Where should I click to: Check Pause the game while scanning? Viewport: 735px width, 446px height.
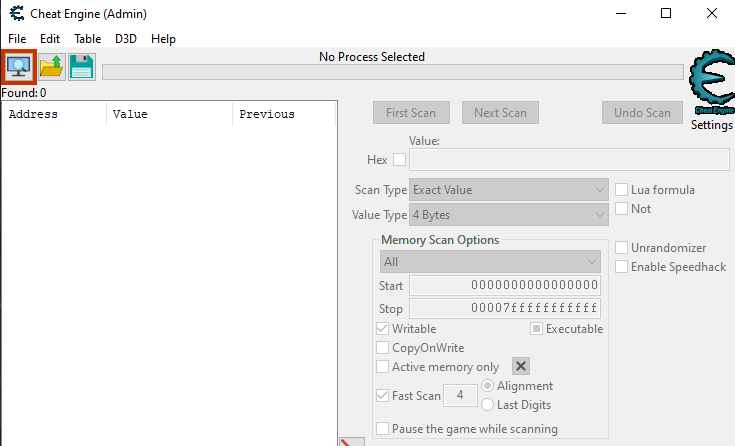(382, 429)
